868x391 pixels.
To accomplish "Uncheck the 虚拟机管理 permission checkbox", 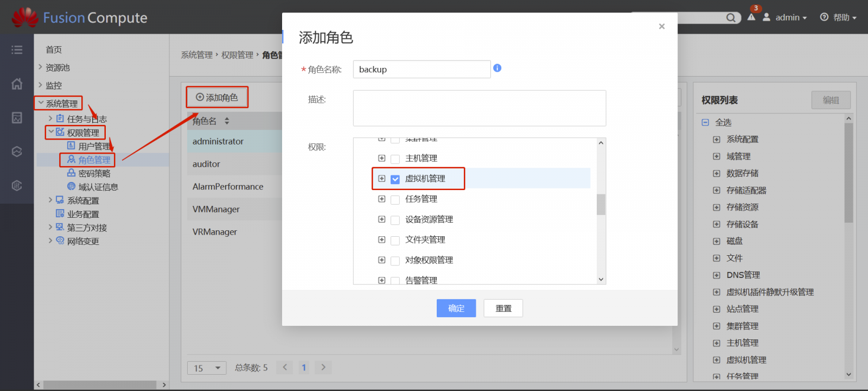I will [x=395, y=179].
